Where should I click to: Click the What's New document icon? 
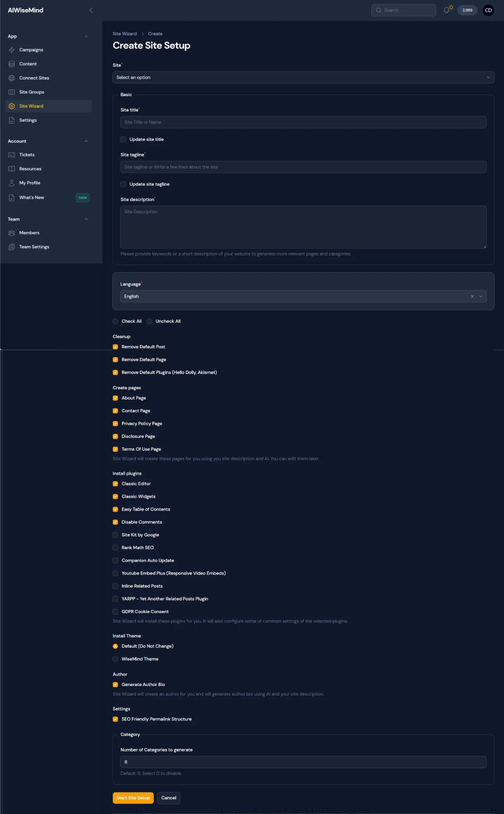coord(12,198)
